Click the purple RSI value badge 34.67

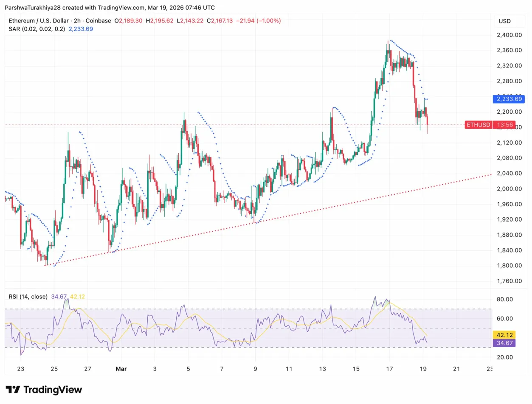(x=504, y=343)
